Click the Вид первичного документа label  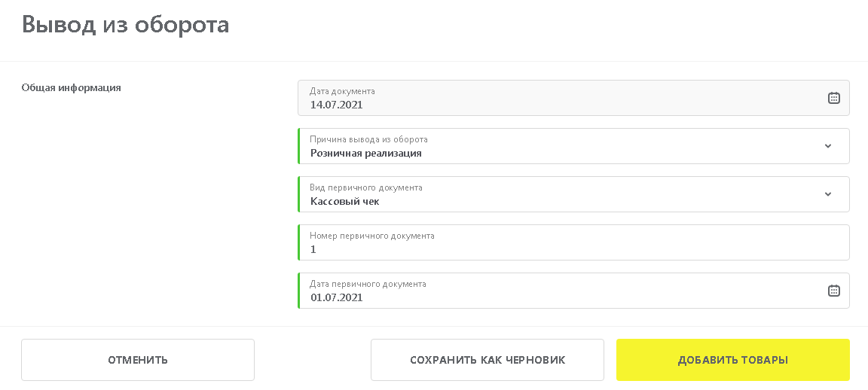(366, 187)
